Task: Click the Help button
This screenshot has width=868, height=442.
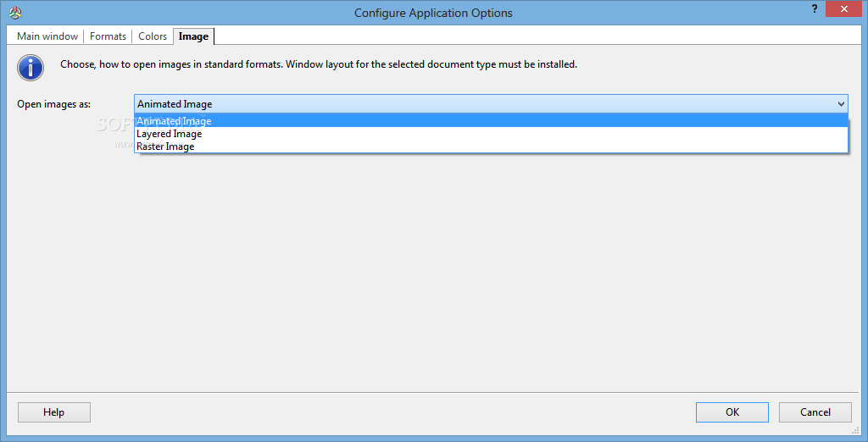Action: tap(54, 412)
